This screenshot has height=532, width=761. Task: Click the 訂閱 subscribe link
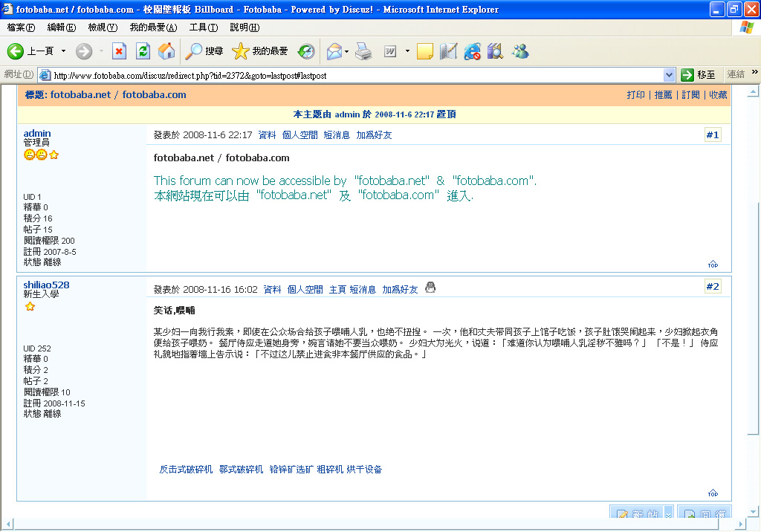(690, 94)
